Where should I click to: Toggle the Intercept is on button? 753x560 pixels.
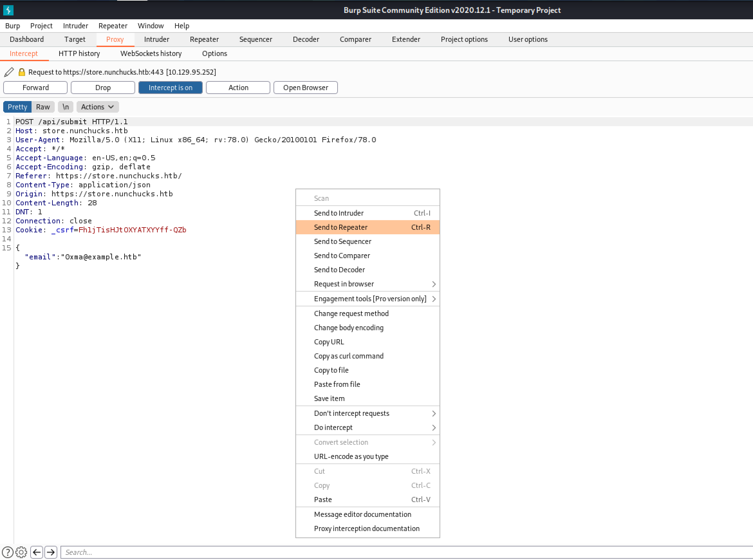(171, 88)
